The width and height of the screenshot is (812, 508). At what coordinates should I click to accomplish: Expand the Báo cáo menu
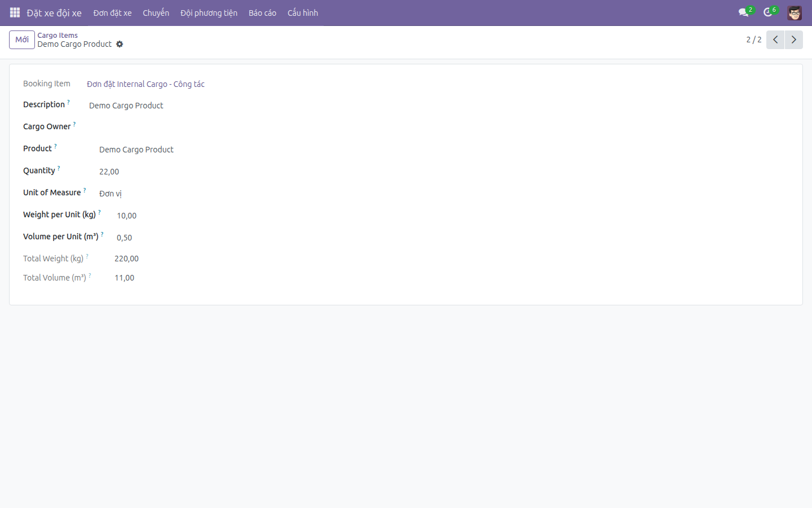pyautogui.click(x=262, y=13)
